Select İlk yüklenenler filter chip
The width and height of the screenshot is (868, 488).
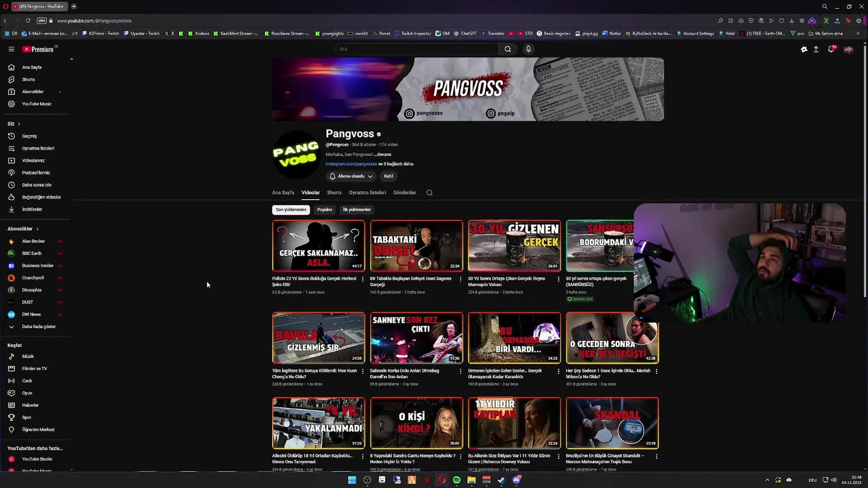tap(357, 209)
